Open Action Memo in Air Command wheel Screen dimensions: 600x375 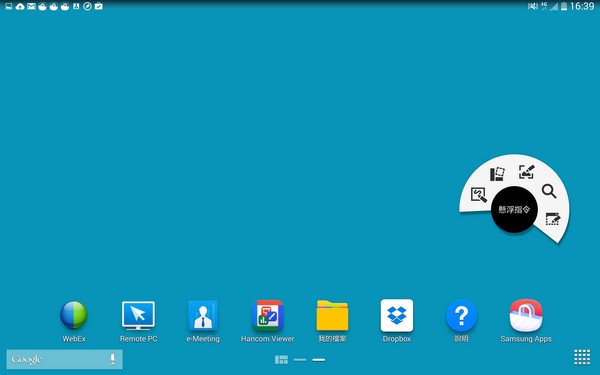coord(479,195)
